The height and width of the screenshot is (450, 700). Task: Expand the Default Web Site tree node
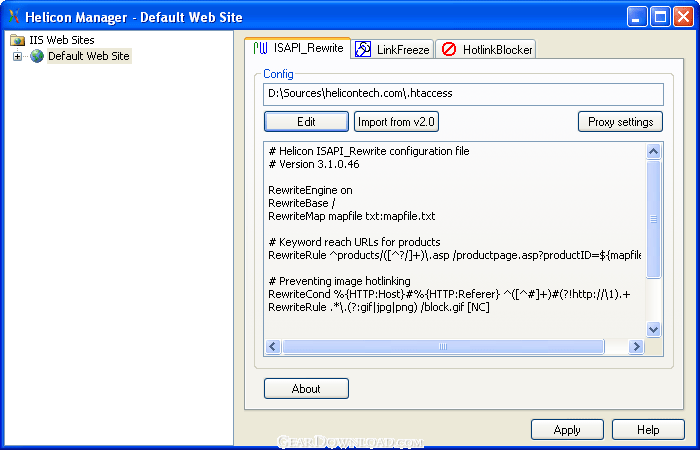pos(17,57)
